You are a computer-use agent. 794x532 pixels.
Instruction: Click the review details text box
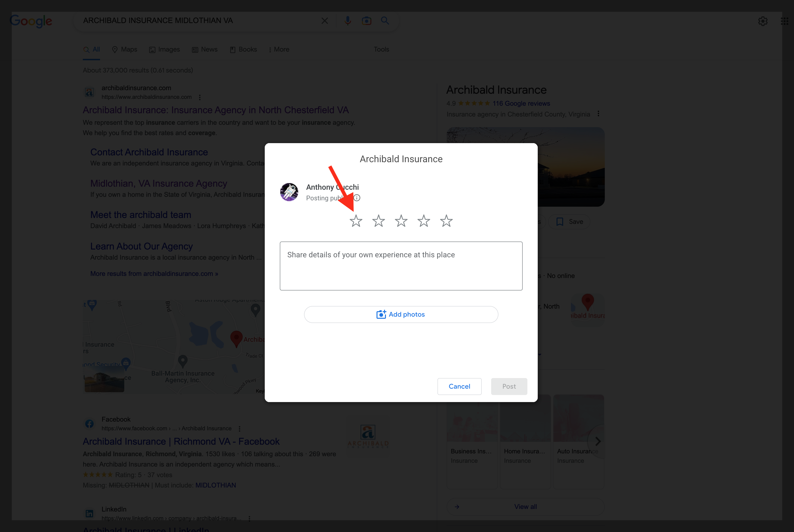[x=401, y=266]
